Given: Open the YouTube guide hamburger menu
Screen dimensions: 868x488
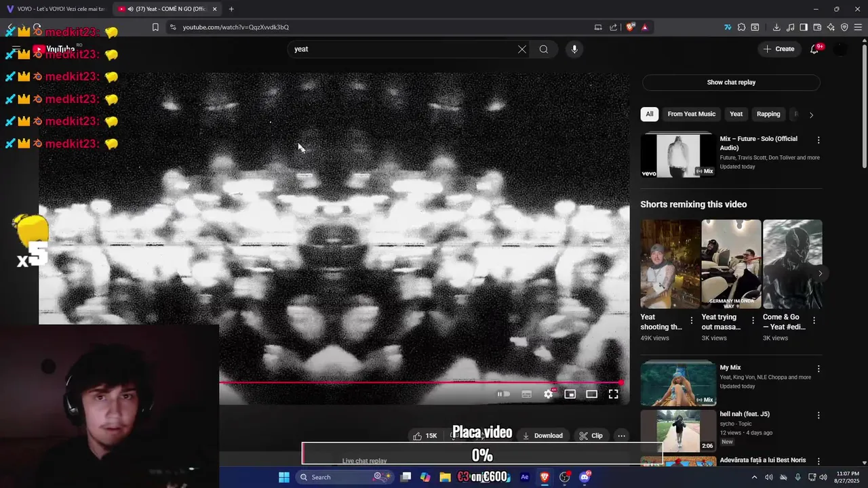Looking at the screenshot, I should 16,49.
